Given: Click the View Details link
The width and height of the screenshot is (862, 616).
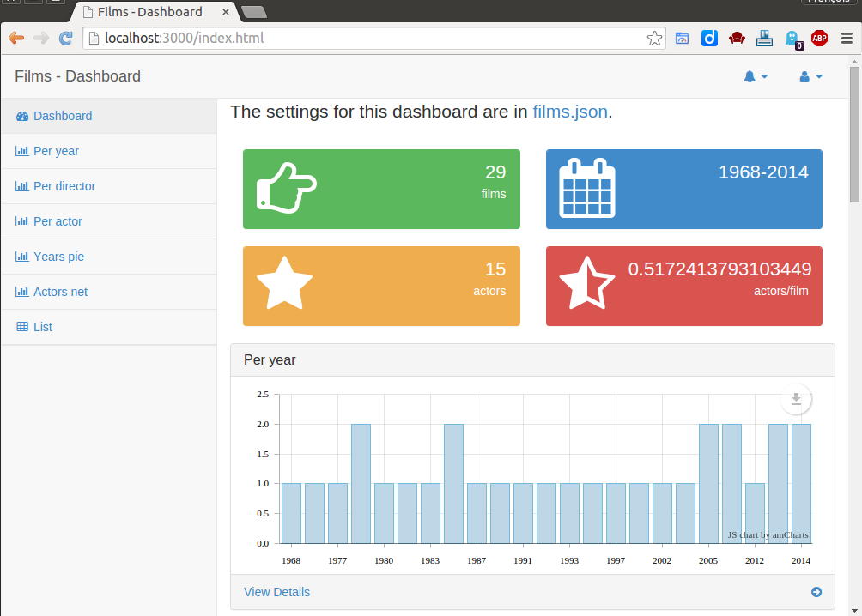Looking at the screenshot, I should 277,592.
